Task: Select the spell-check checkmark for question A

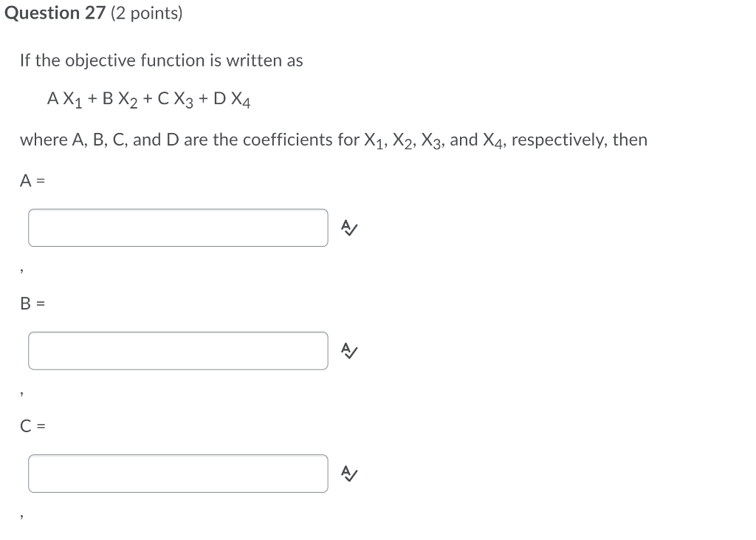Action: point(349,228)
